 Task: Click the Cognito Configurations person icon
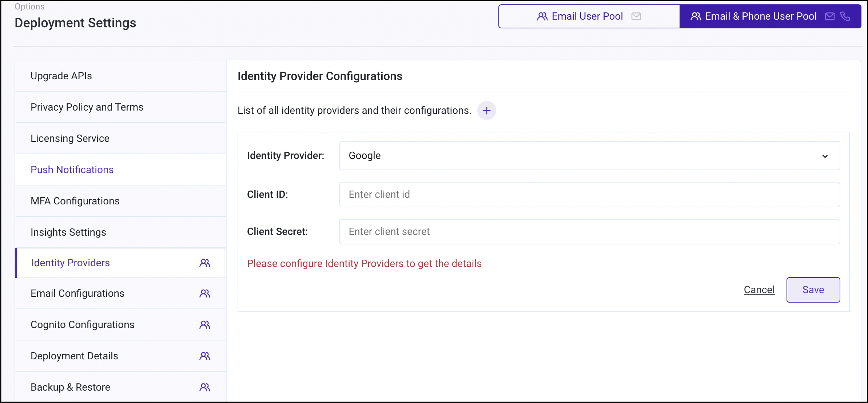(x=205, y=324)
